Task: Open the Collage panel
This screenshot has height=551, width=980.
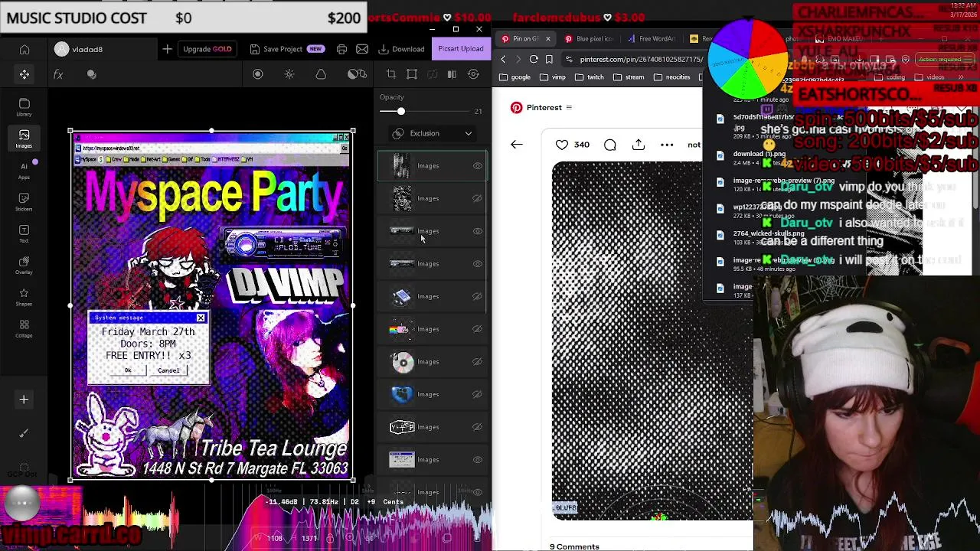Action: [24, 329]
